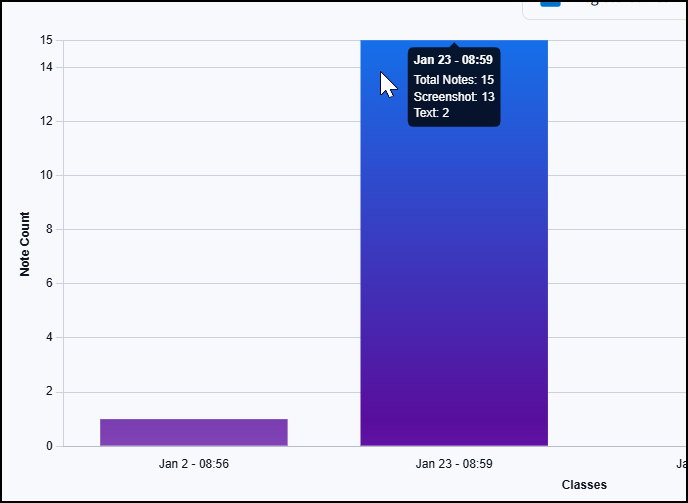Click the y-axis value 0
This screenshot has width=688, height=503.
49,446
